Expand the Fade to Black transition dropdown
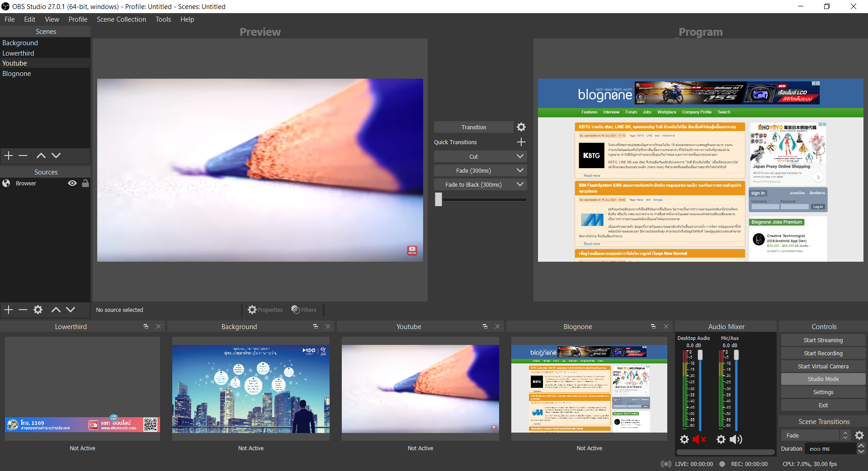 tap(519, 184)
